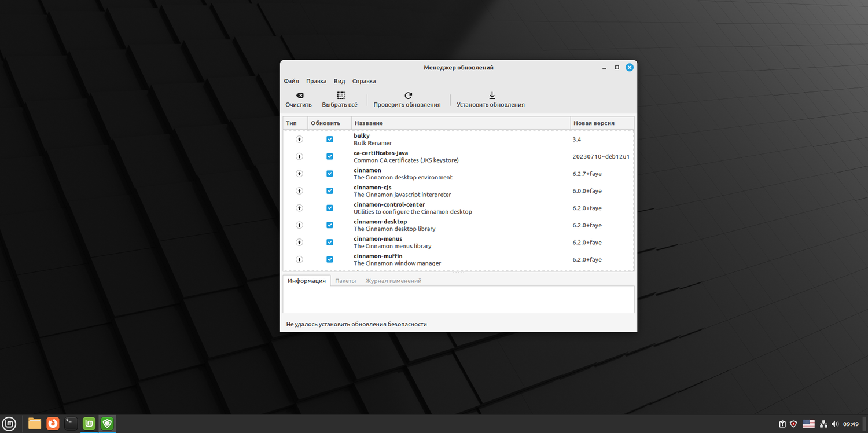Switch to the Журнал изменений tab
868x433 pixels.
[393, 281]
